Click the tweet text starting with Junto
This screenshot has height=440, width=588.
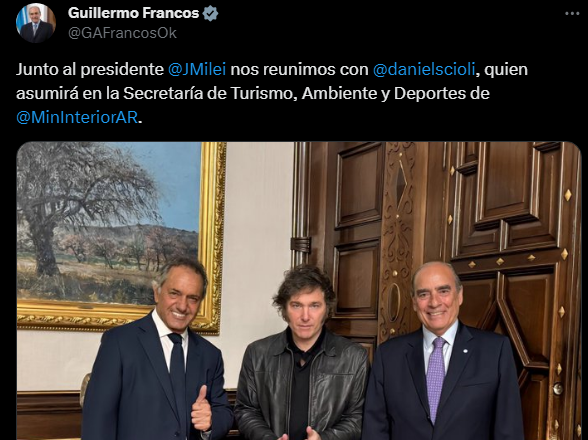pos(272,93)
